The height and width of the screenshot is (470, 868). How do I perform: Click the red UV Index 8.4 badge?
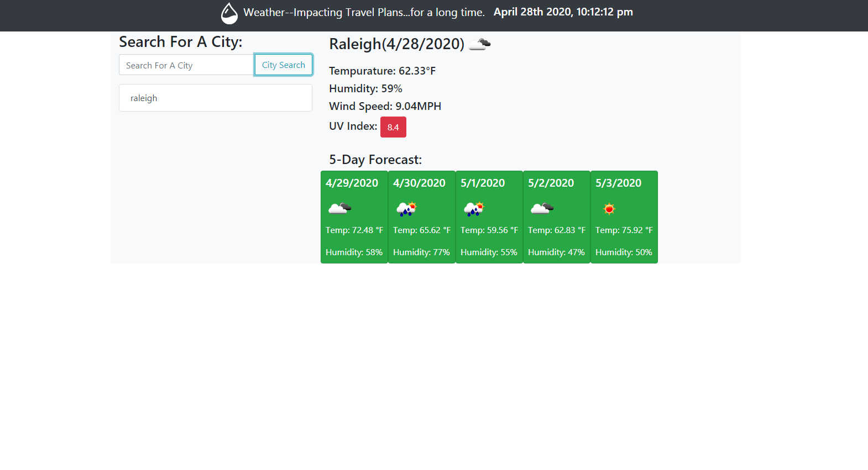393,127
